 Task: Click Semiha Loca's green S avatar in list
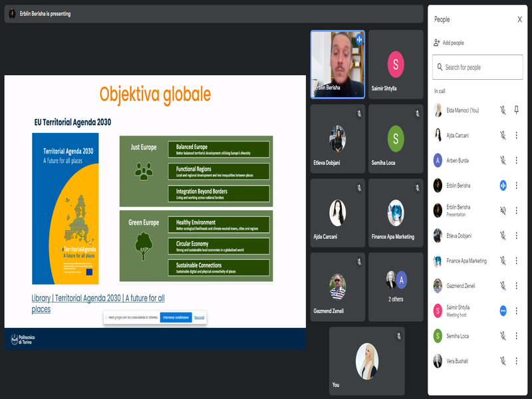[438, 336]
